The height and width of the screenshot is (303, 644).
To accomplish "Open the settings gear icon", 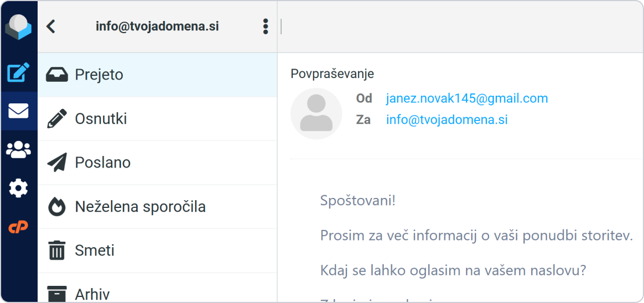I will 18,188.
